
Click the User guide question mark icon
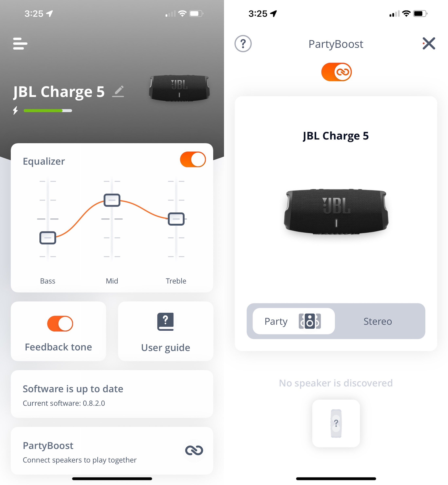[x=165, y=322]
